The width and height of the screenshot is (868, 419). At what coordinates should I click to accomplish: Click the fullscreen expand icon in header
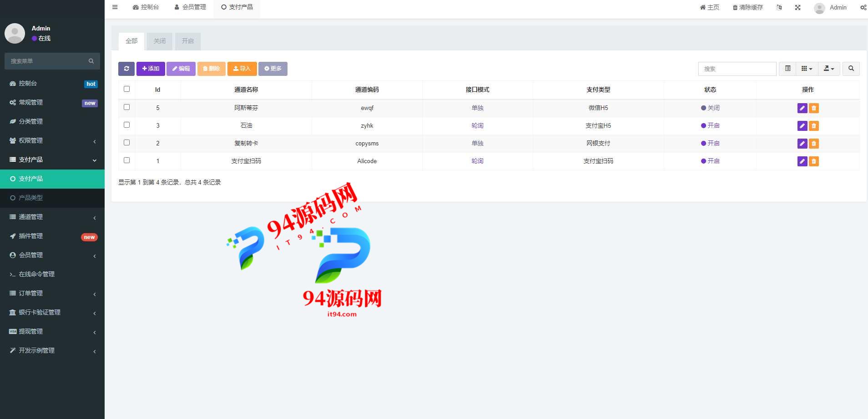797,7
